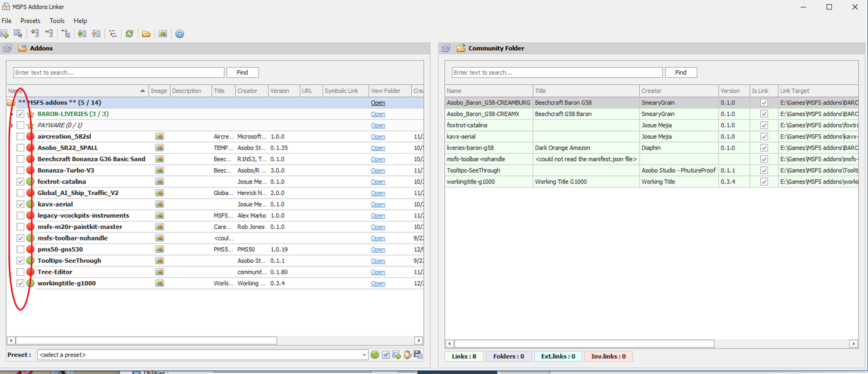The width and height of the screenshot is (868, 374).
Task: Expand the BARON-LIVERIES tree folder arrow
Action: point(11,114)
